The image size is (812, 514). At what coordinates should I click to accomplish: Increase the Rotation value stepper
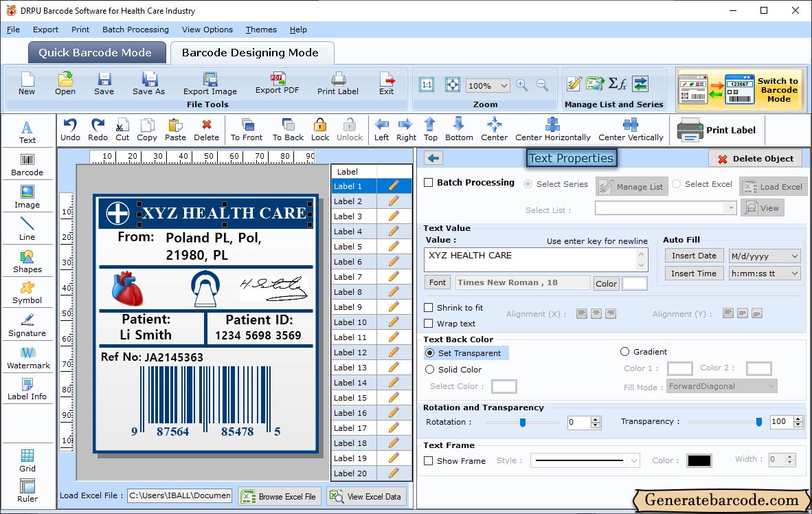pos(596,419)
